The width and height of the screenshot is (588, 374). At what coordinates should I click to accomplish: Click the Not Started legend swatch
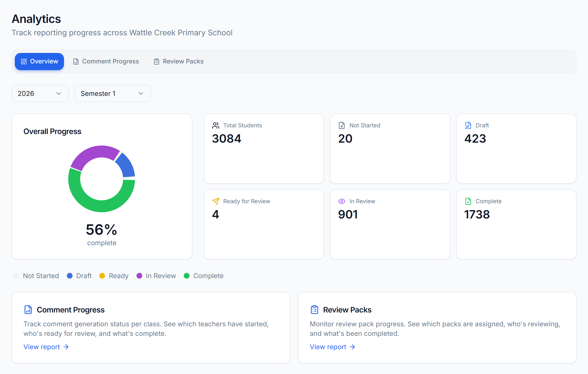click(x=16, y=276)
